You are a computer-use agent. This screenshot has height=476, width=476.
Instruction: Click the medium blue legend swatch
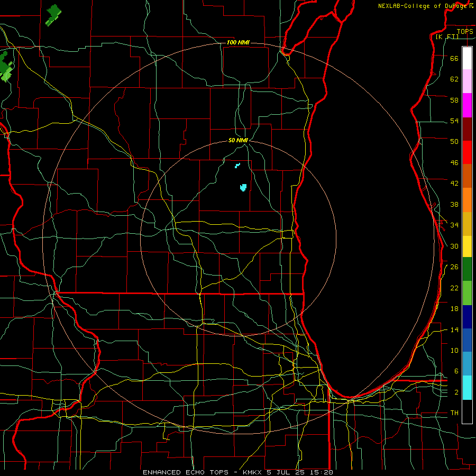click(x=467, y=340)
